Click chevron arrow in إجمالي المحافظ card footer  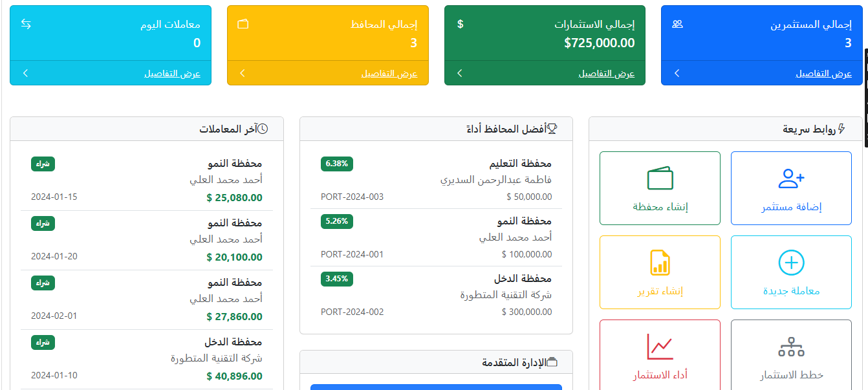[x=243, y=73]
